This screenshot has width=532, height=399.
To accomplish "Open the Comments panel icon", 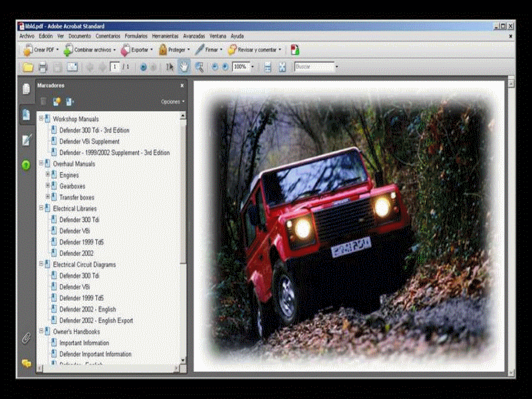I will pos(27,363).
